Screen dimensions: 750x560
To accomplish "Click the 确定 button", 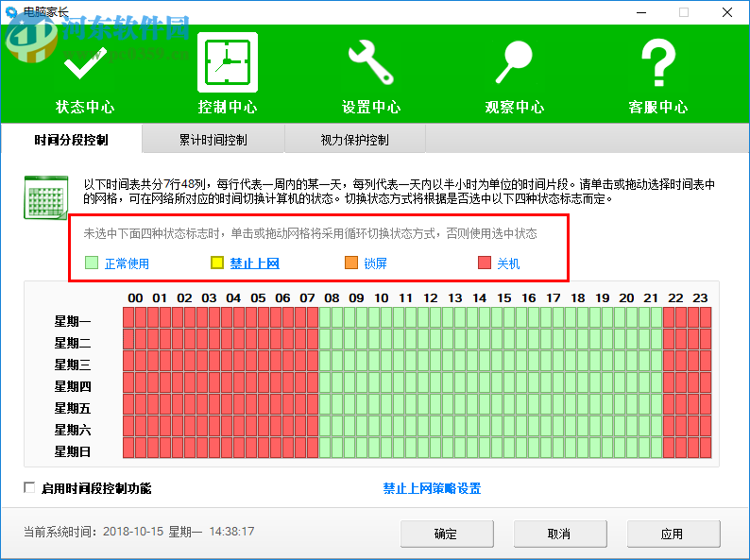I will point(447,534).
